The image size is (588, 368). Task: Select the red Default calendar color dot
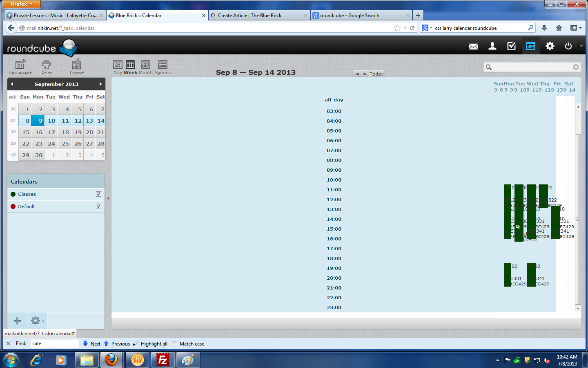13,206
